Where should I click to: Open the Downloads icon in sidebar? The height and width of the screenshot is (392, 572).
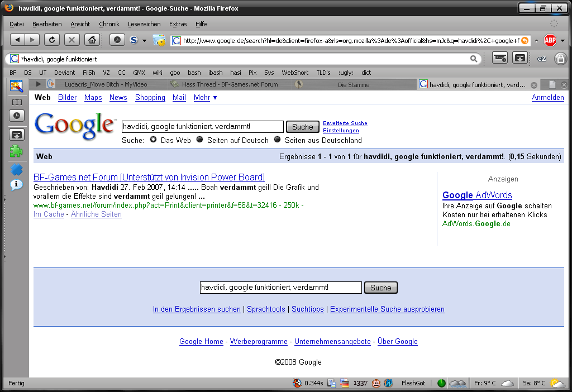[17, 135]
